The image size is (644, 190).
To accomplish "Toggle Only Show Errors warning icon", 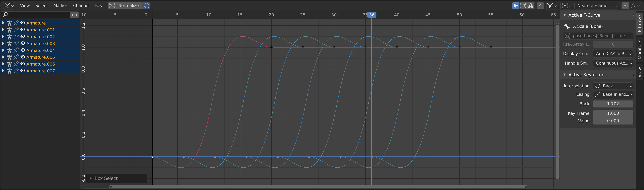I will pos(531,6).
